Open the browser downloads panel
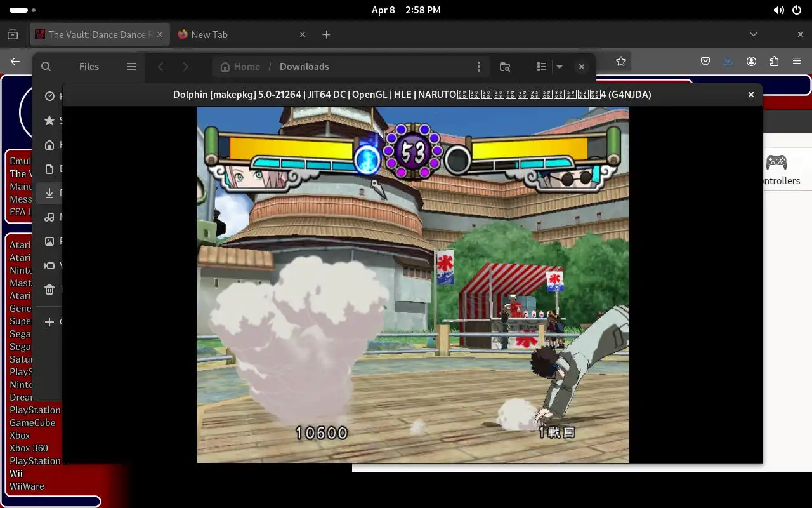 [728, 62]
